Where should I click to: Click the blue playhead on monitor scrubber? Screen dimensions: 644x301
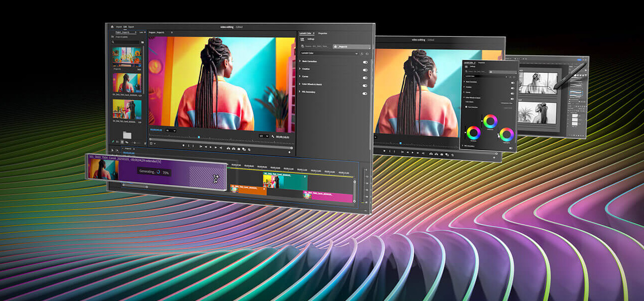[x=199, y=137]
